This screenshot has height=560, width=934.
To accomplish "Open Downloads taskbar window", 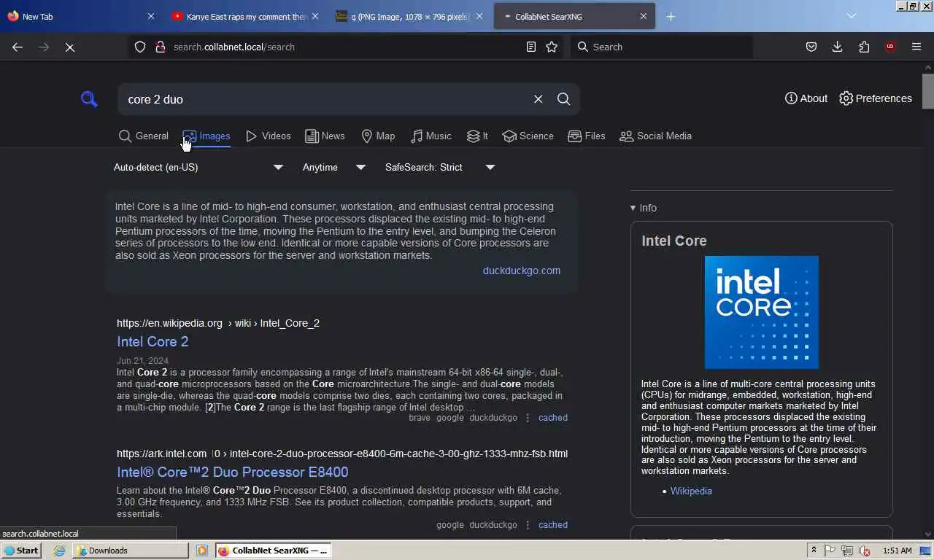I will tap(130, 551).
